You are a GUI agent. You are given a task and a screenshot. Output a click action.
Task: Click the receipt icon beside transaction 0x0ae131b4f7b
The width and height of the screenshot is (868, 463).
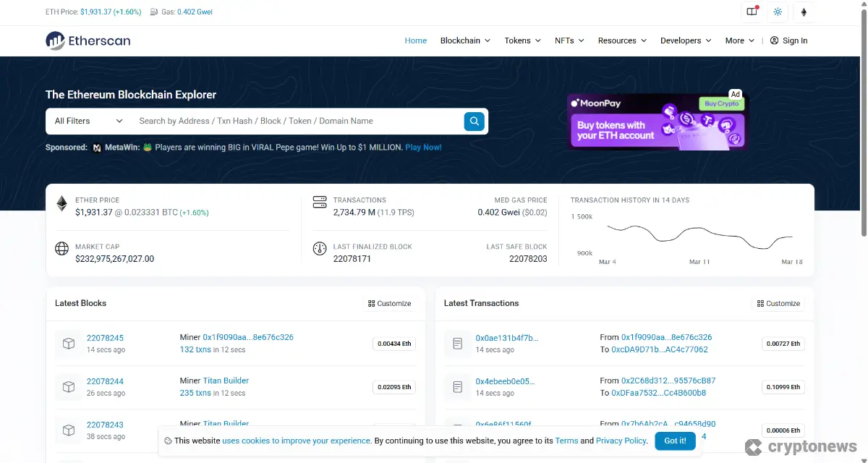click(x=457, y=343)
